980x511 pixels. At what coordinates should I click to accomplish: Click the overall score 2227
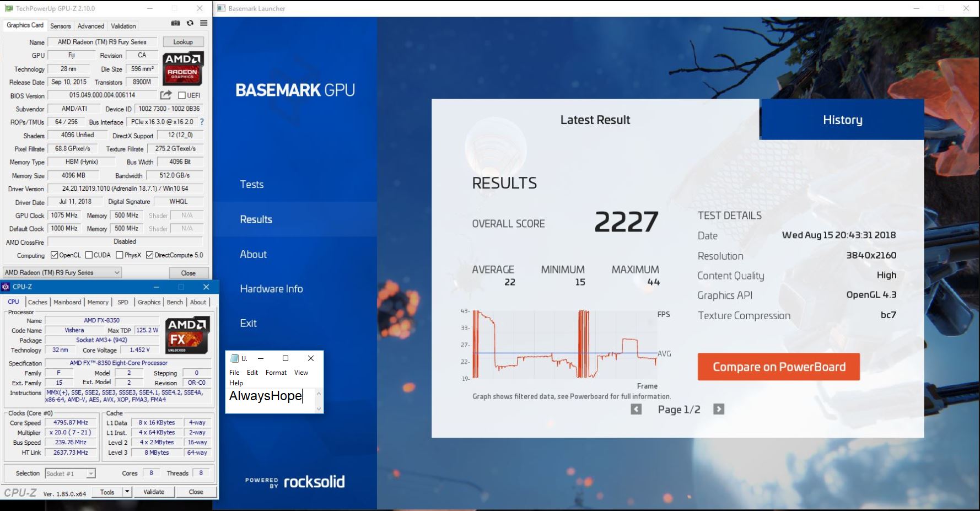click(626, 222)
